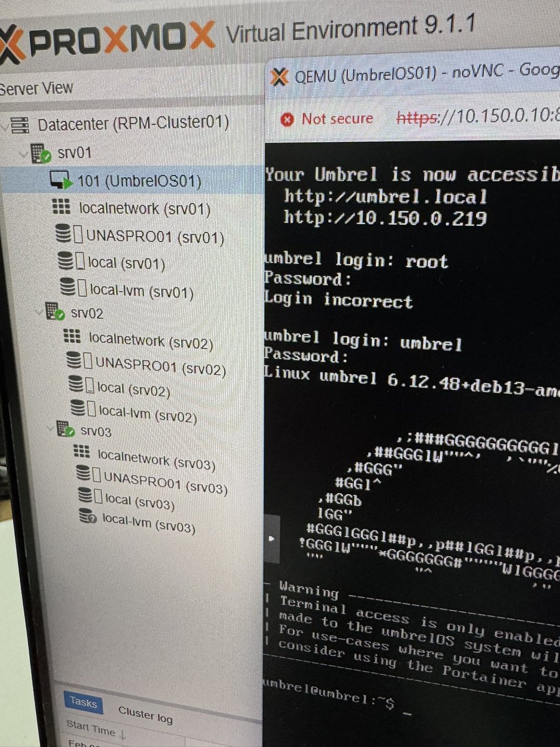Select UNASPRO01 (srv01) storage

(156, 237)
